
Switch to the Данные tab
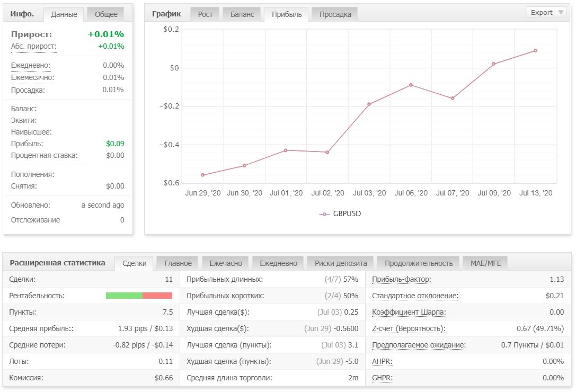[x=64, y=14]
